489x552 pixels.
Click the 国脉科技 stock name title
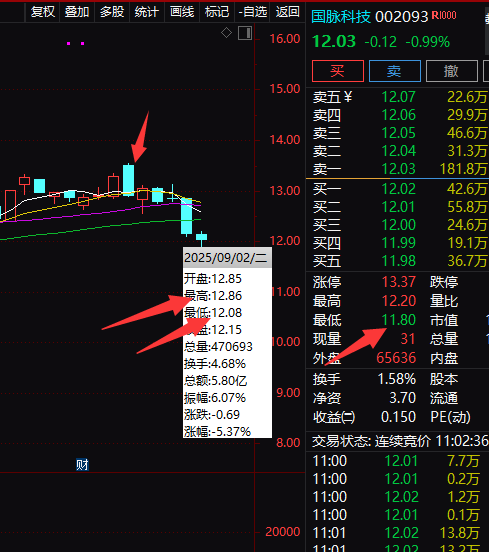(x=341, y=17)
